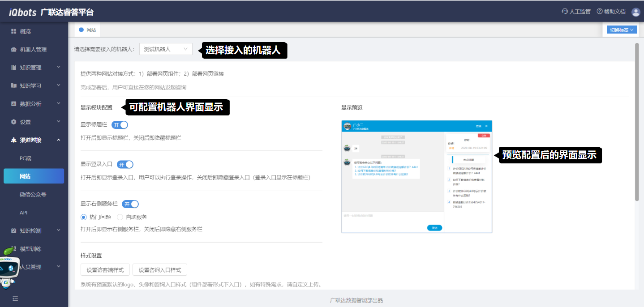Click the Robot Management icon

point(13,50)
